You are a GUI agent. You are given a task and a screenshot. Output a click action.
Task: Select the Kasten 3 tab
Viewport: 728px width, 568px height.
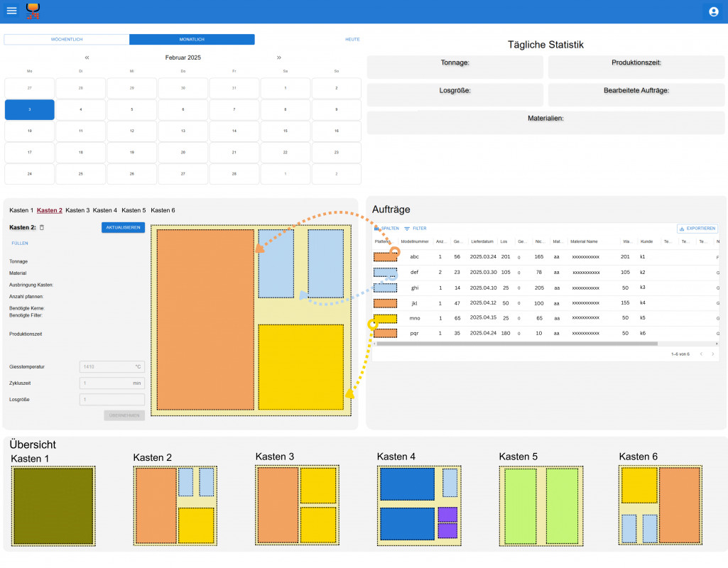(77, 210)
